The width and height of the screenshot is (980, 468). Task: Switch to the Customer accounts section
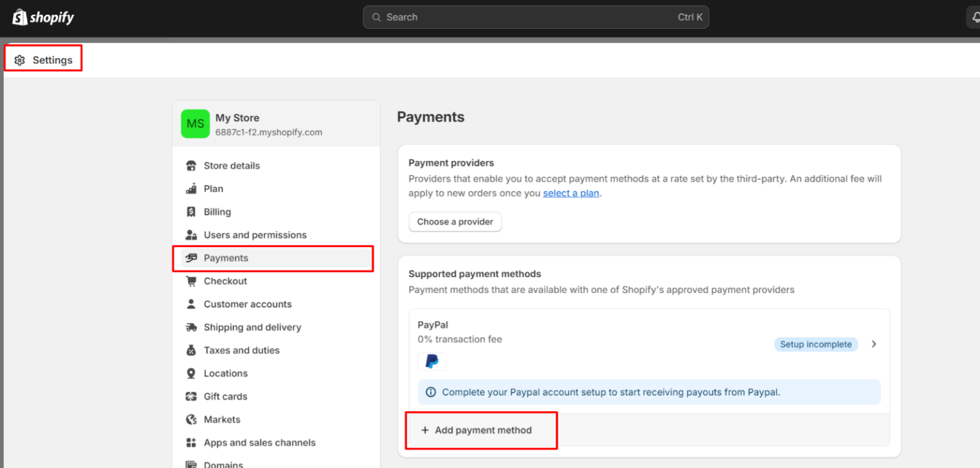[248, 304]
